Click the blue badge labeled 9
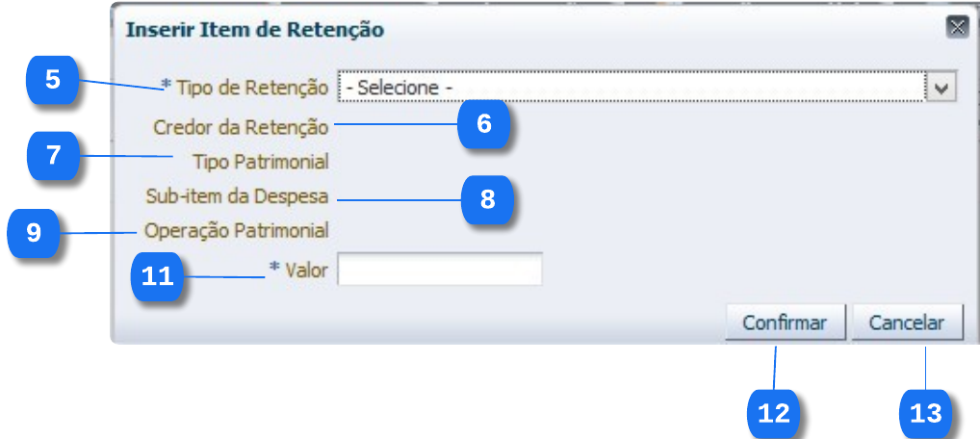Image resolution: width=980 pixels, height=439 pixels. coord(34,233)
